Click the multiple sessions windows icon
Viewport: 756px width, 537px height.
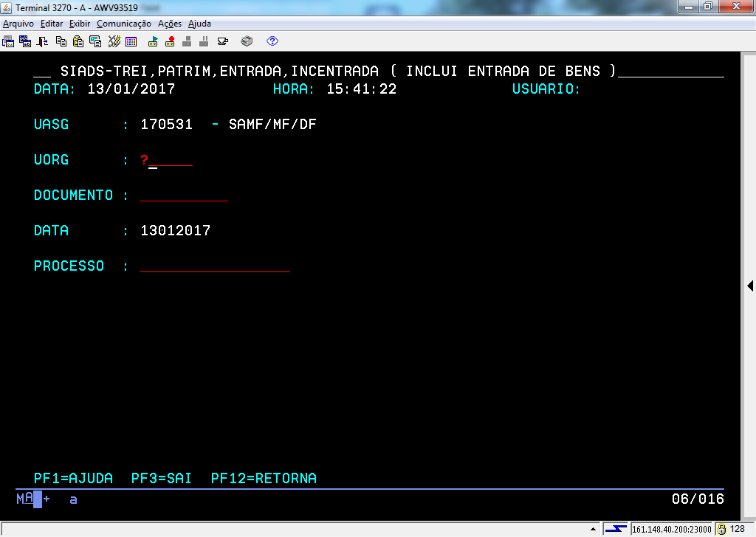click(25, 41)
